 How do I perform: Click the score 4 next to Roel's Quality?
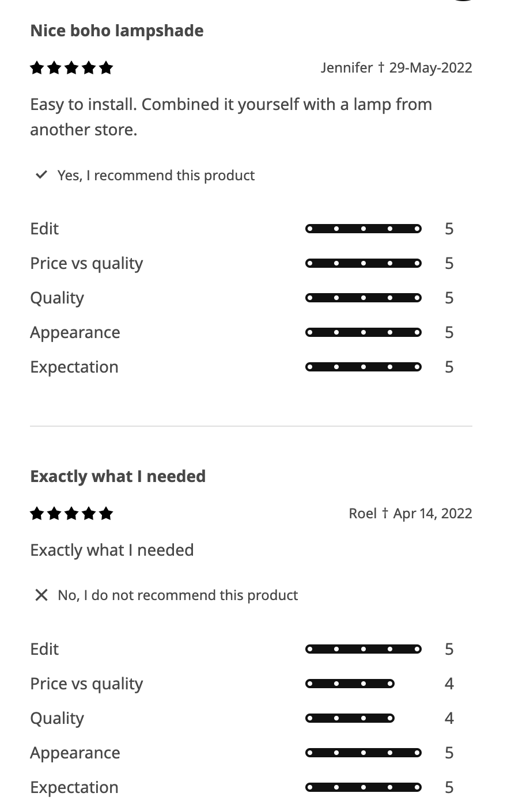[449, 718]
